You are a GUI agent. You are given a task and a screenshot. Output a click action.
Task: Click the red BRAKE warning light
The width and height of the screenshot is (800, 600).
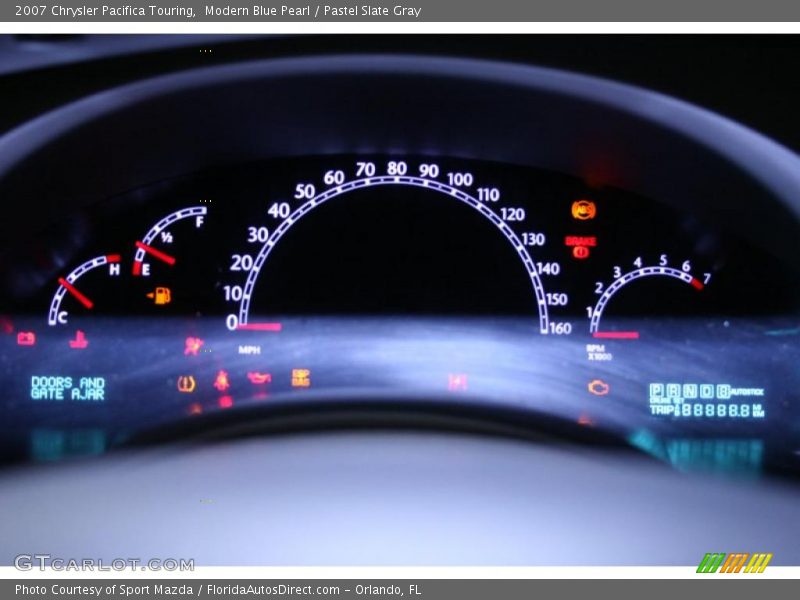pyautogui.click(x=581, y=246)
